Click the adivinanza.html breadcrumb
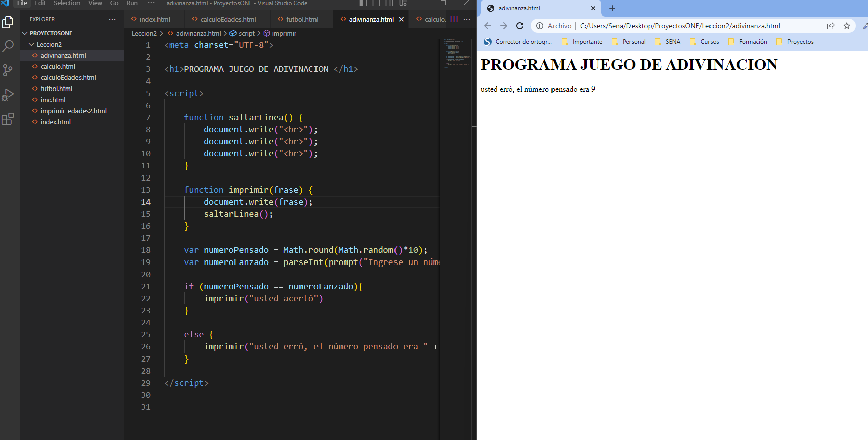This screenshot has width=868, height=440. tap(198, 33)
